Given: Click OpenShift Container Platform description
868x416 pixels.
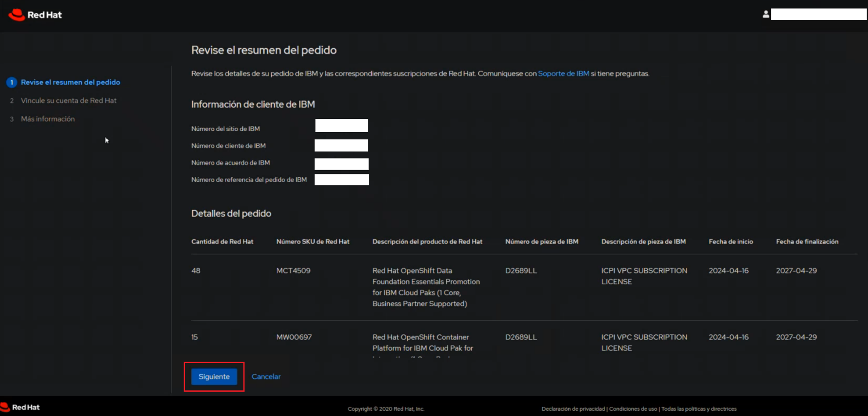Looking at the screenshot, I should (423, 346).
